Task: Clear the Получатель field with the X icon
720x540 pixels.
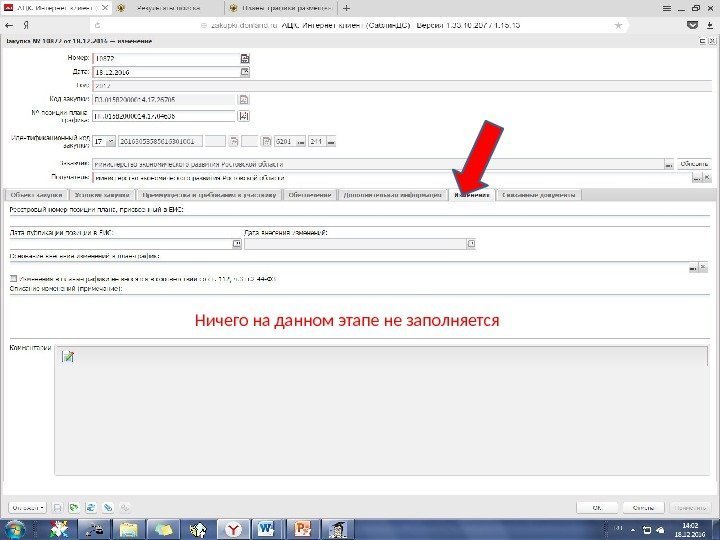Action: (x=707, y=178)
